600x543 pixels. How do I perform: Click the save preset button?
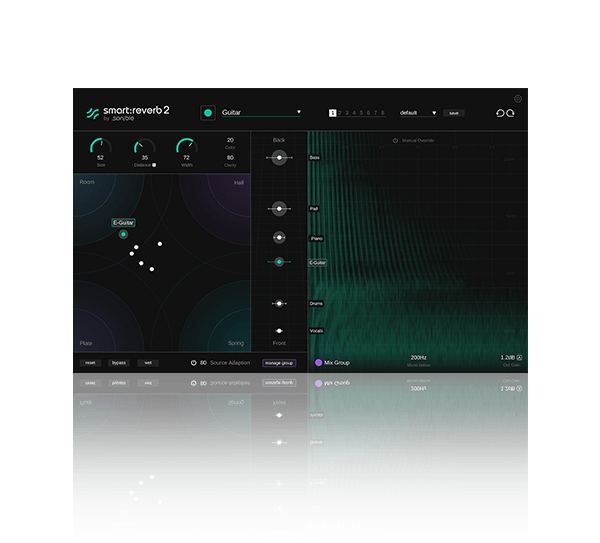[453, 113]
